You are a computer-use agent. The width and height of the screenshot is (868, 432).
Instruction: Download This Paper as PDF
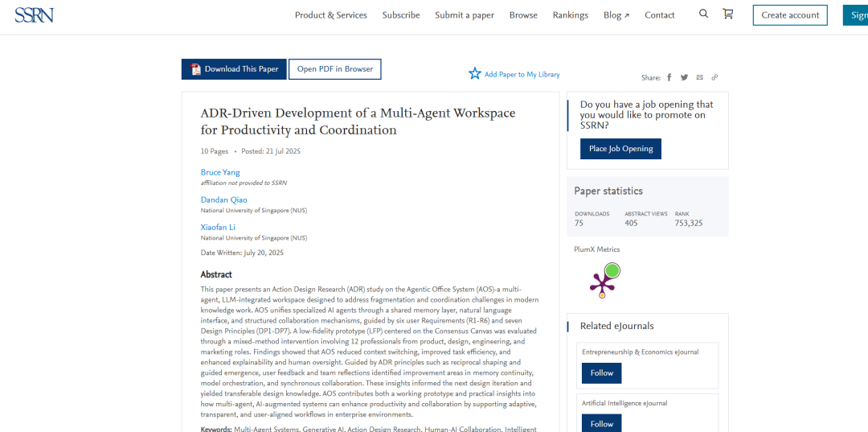tap(234, 69)
